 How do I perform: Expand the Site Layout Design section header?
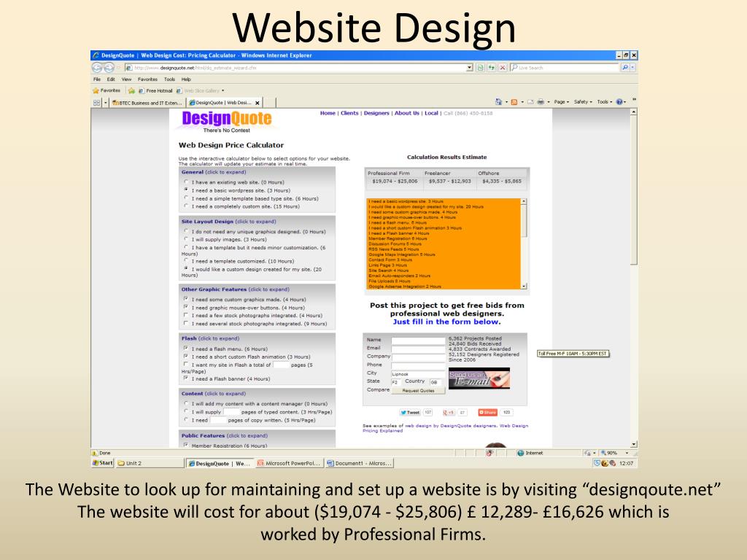coord(228,222)
